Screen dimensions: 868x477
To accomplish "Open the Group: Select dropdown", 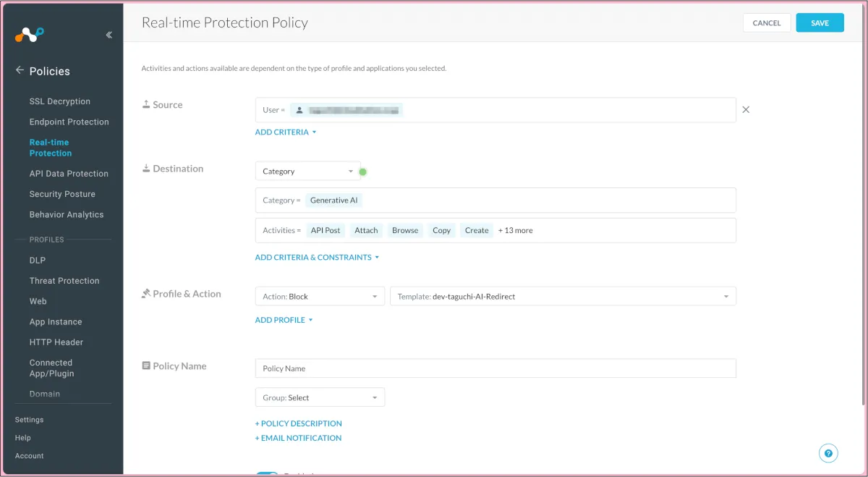I will tap(320, 397).
